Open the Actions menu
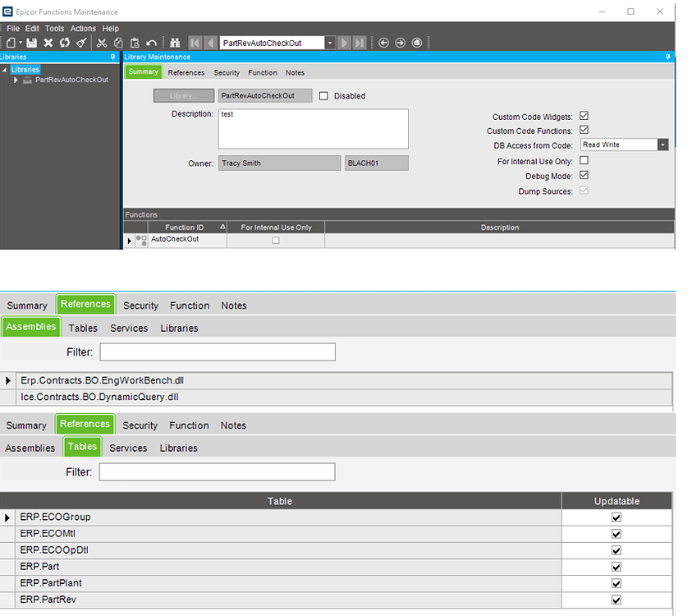 tap(82, 27)
